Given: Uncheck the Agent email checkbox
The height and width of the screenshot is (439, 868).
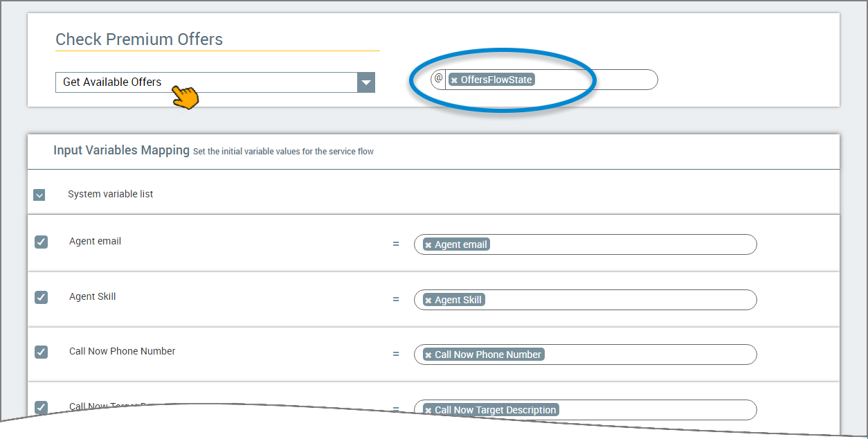Looking at the screenshot, I should [x=42, y=242].
